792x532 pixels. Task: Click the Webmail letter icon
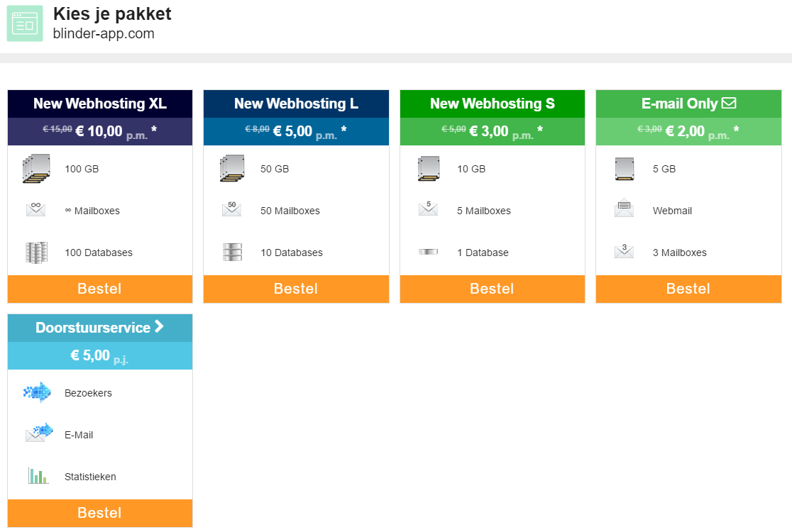coord(624,209)
